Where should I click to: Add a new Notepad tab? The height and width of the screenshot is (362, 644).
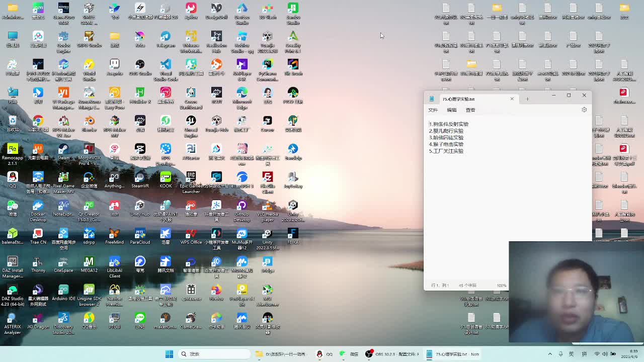[527, 99]
